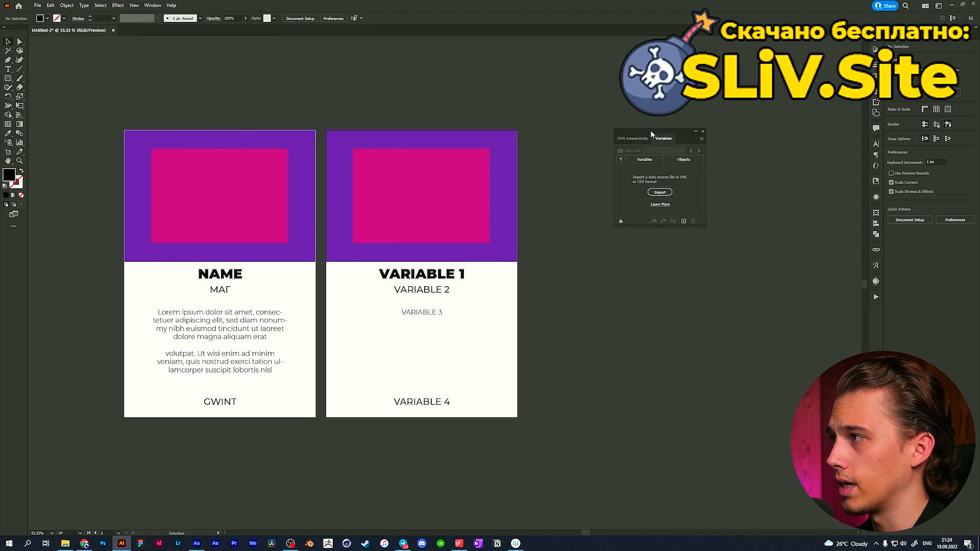Viewport: 980px width, 551px height.
Task: Open the stroke weight dropdown
Action: [x=114, y=18]
